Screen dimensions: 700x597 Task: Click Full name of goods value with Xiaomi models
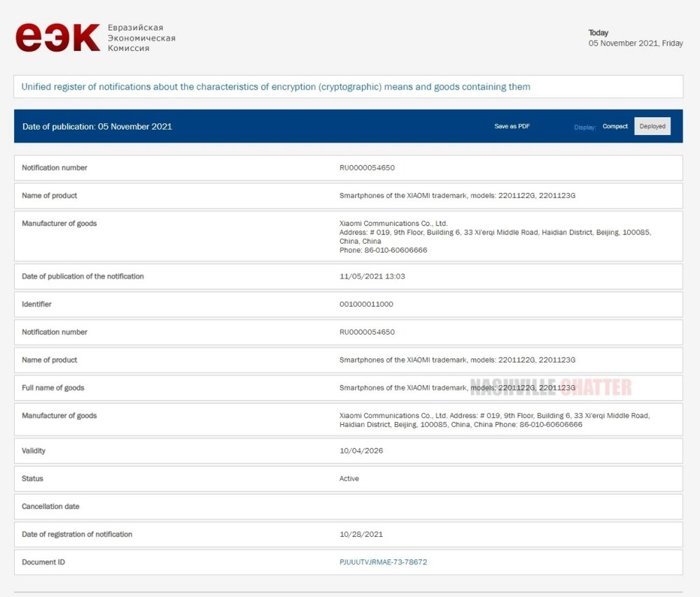457,388
